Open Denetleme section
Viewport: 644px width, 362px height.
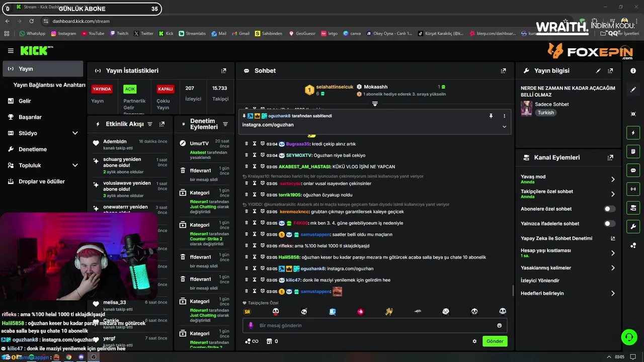click(x=43, y=149)
